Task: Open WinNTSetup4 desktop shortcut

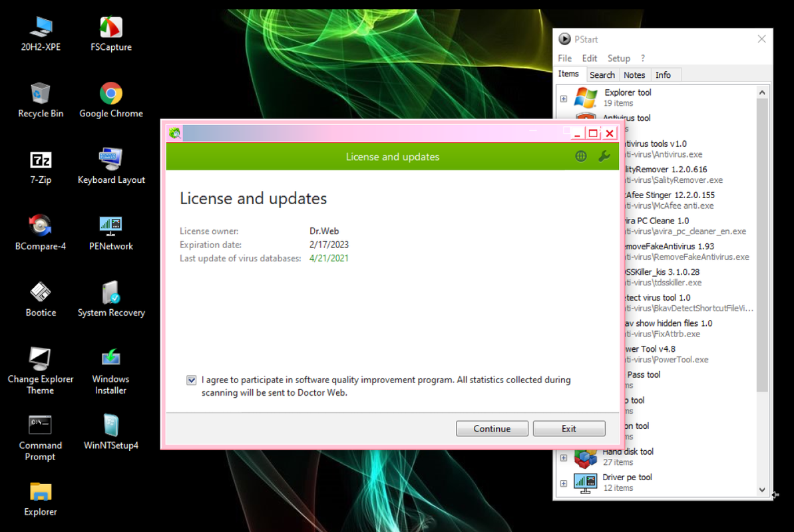Action: (x=111, y=433)
